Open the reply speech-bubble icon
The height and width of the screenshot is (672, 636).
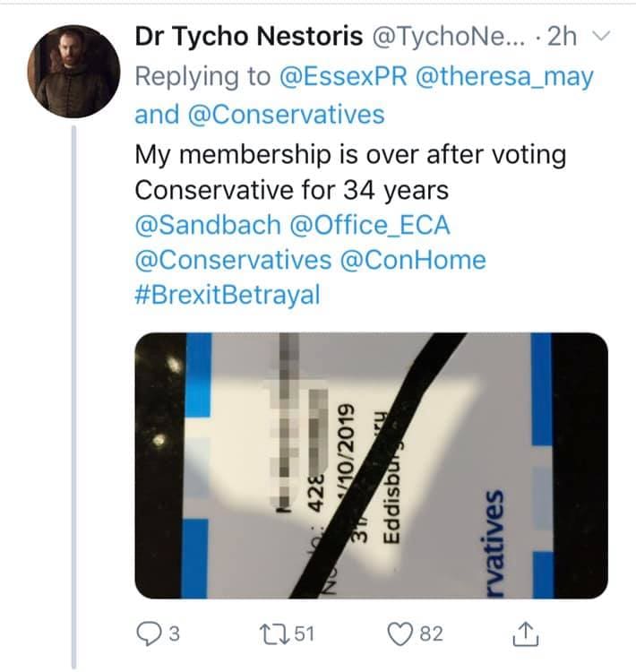[149, 633]
